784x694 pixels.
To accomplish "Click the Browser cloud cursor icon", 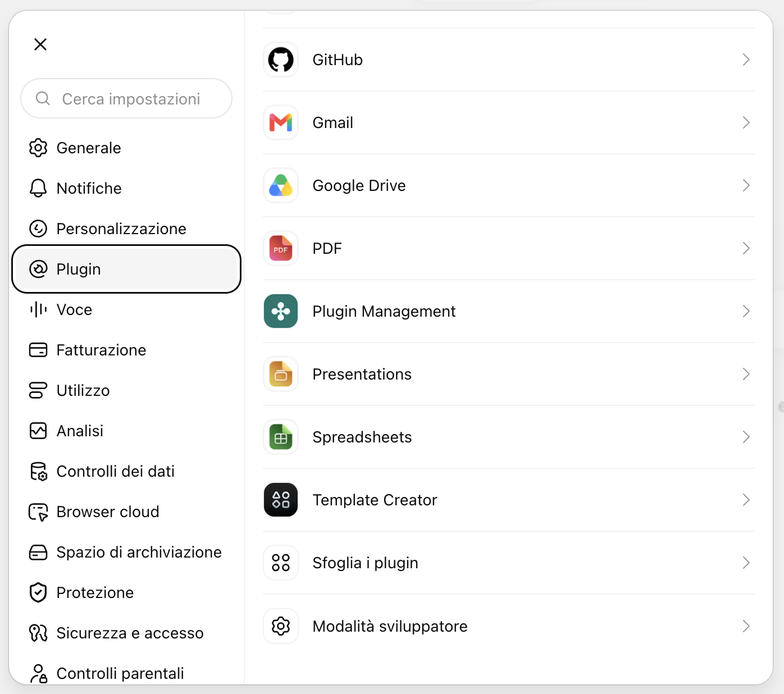I will coord(38,512).
